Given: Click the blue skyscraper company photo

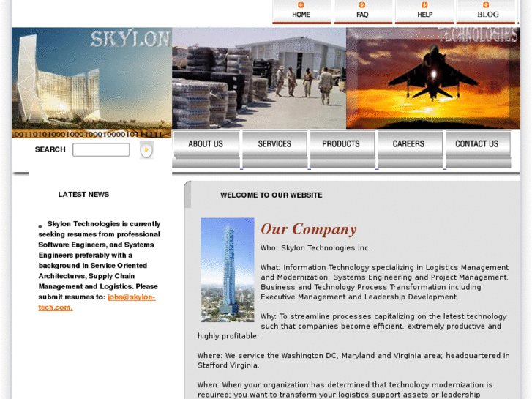Looking at the screenshot, I should [x=228, y=269].
